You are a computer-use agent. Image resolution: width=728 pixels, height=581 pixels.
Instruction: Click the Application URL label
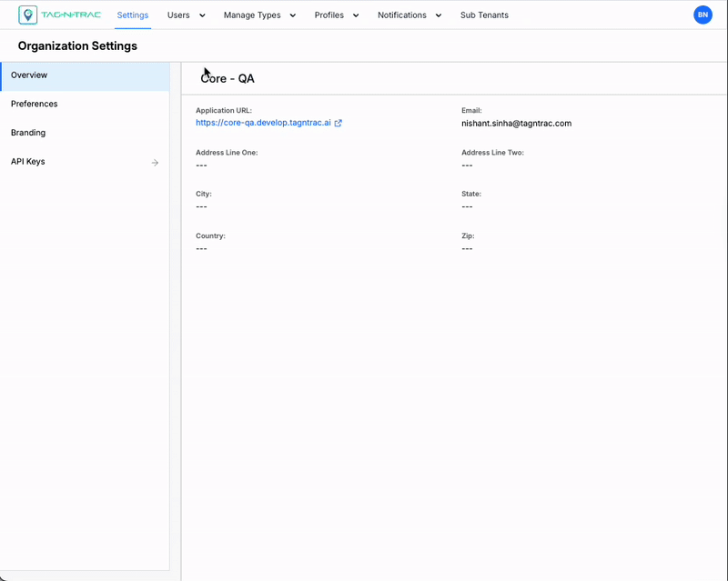pos(224,110)
